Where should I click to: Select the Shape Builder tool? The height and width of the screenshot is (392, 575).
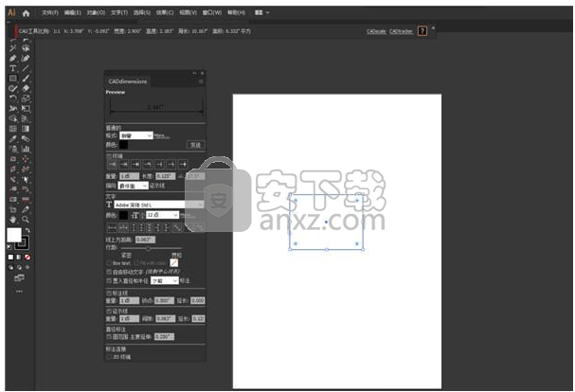13,118
